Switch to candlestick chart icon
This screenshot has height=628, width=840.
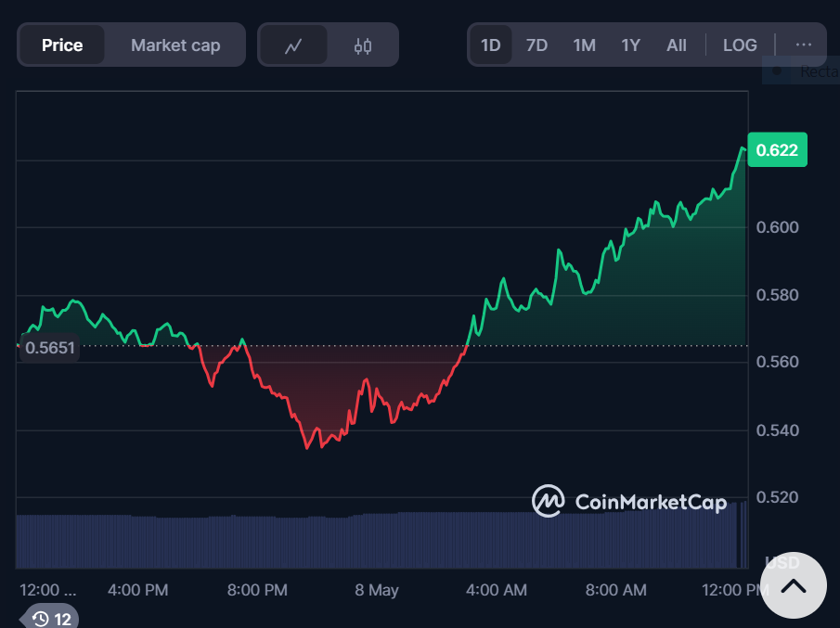[363, 45]
